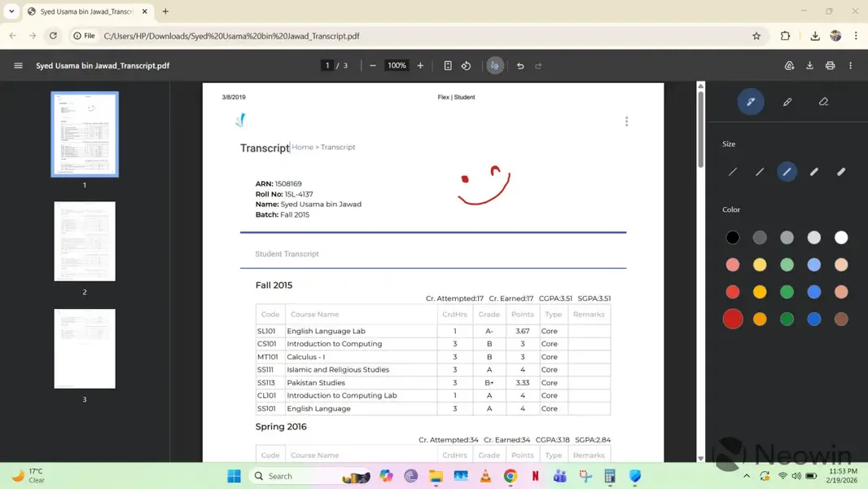Viewport: 868px width, 489px height.
Task: Switch to the Syed Usama bin Jawad_Transcript tab
Action: click(85, 11)
